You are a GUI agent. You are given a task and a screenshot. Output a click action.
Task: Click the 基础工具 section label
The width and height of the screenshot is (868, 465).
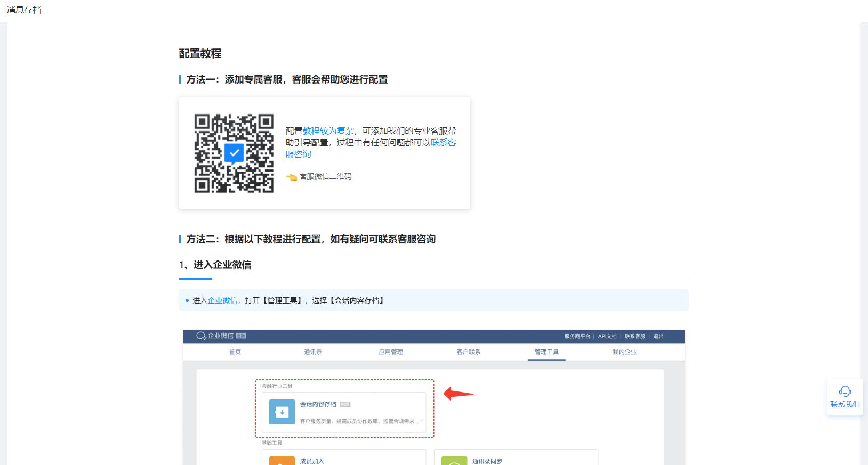tap(271, 443)
